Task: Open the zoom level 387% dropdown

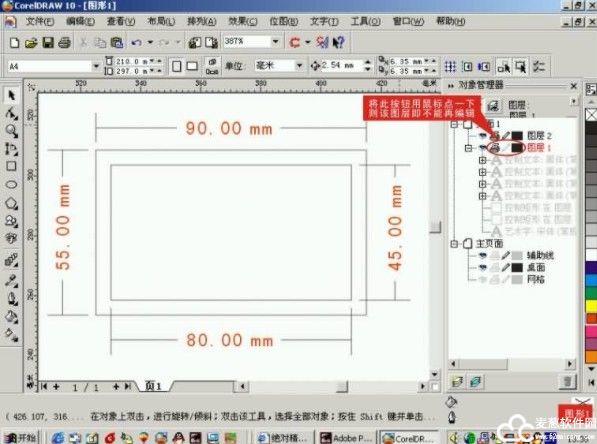Action: [x=276, y=41]
